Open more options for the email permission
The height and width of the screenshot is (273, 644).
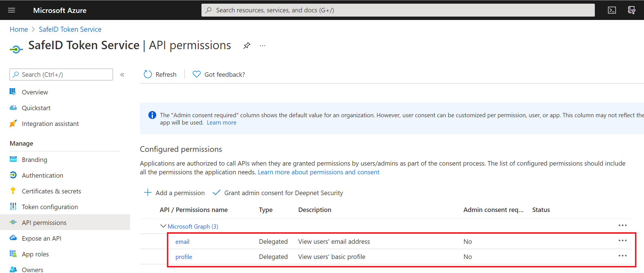click(622, 241)
